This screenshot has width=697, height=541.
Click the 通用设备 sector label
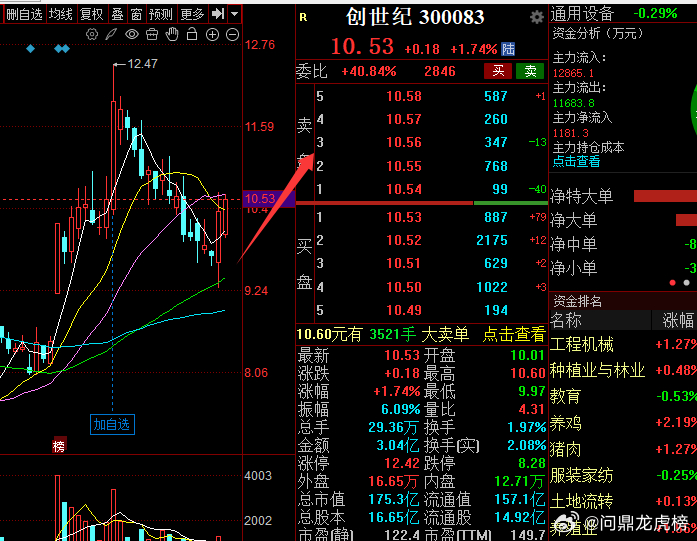[582, 14]
